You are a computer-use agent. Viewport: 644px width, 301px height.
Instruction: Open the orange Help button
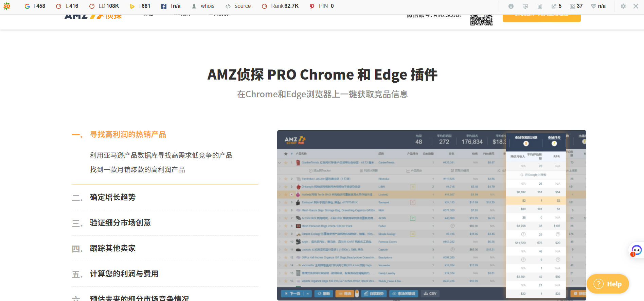tap(608, 284)
